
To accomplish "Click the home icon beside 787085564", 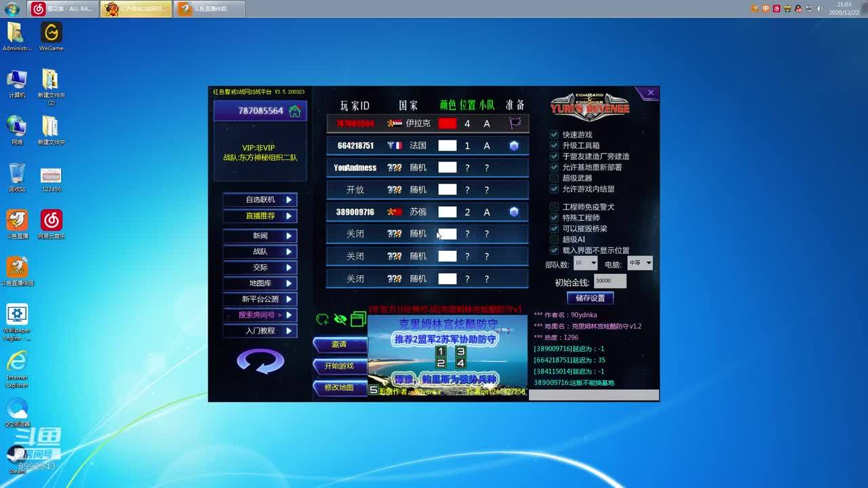I will pyautogui.click(x=294, y=111).
